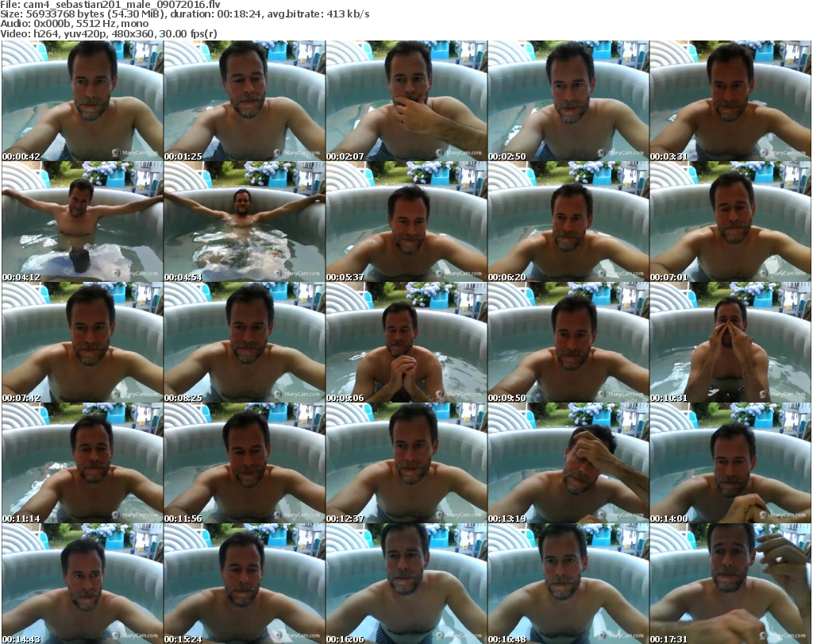Open the 00:04:54 thumbnail
The image size is (813, 644).
click(245, 222)
